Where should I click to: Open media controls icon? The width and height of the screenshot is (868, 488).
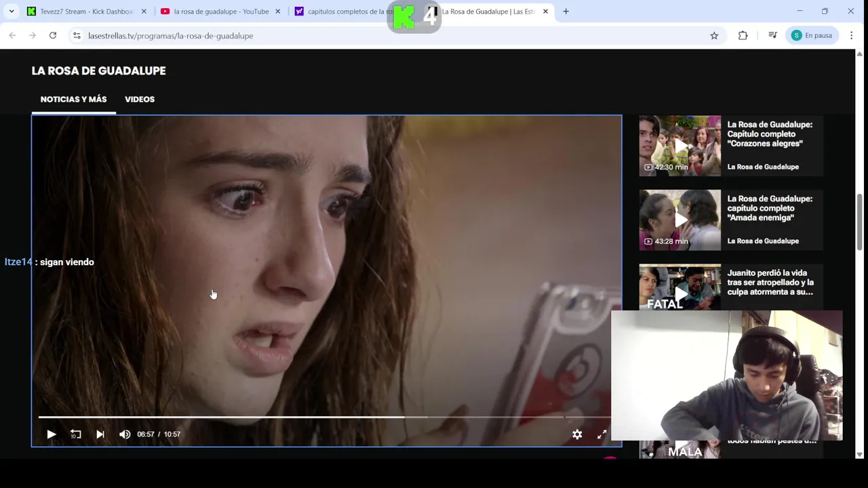tap(772, 35)
